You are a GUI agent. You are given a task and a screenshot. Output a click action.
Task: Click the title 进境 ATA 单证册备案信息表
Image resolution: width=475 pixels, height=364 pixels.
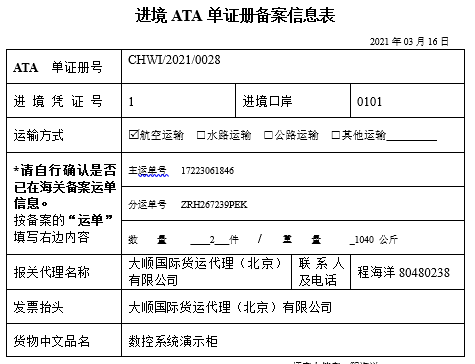[x=235, y=16]
